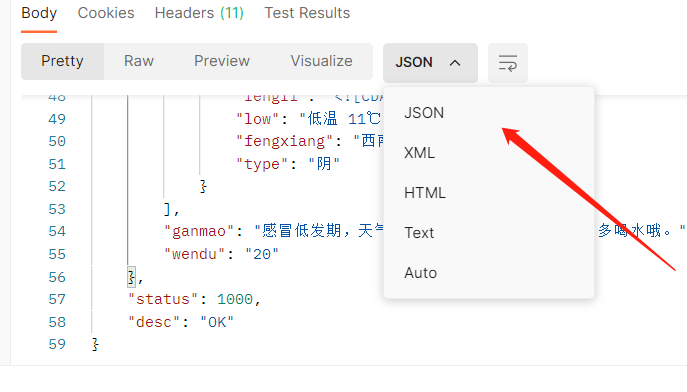This screenshot has width=687, height=392.
Task: Click the "wendu" key text
Action: (195, 254)
